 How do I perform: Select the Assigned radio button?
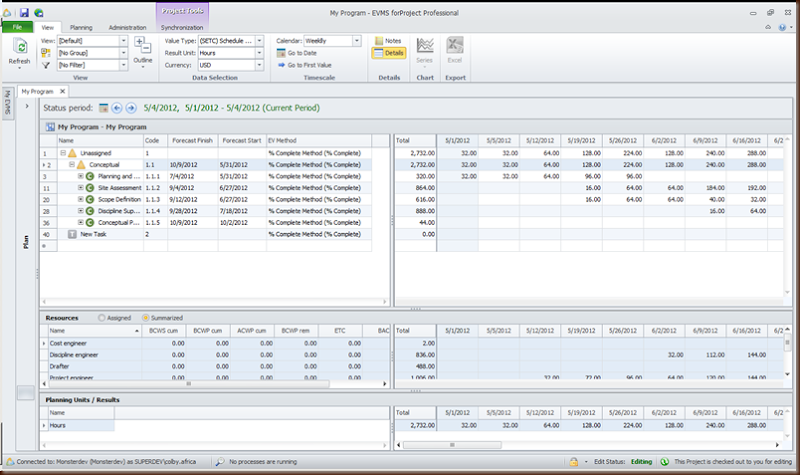tap(101, 317)
